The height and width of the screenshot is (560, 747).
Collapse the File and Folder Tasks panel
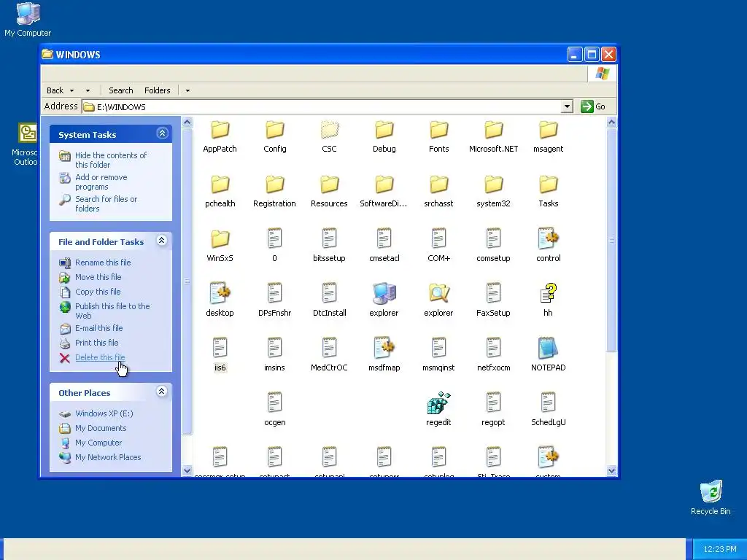(161, 241)
